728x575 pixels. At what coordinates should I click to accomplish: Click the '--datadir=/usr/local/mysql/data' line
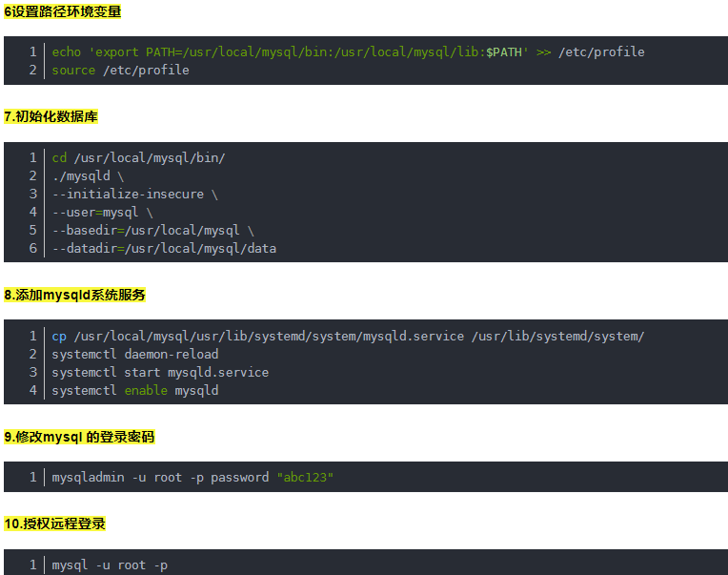click(x=164, y=249)
